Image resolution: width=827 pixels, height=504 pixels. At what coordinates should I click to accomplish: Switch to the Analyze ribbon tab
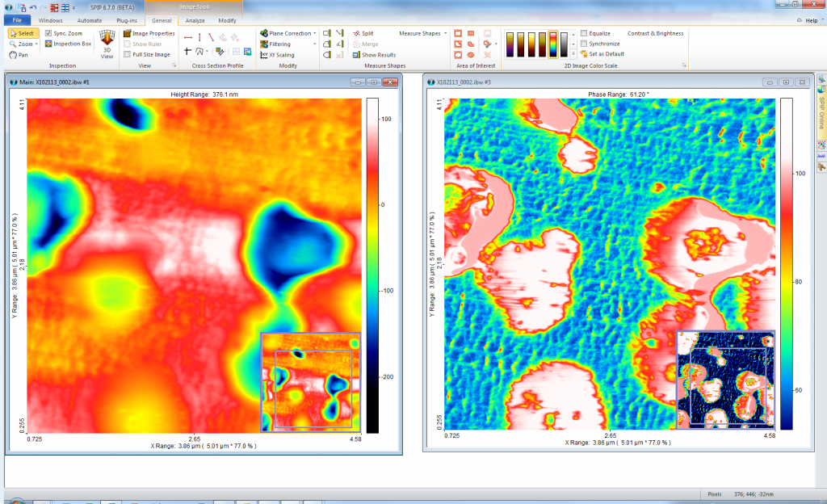coord(195,21)
